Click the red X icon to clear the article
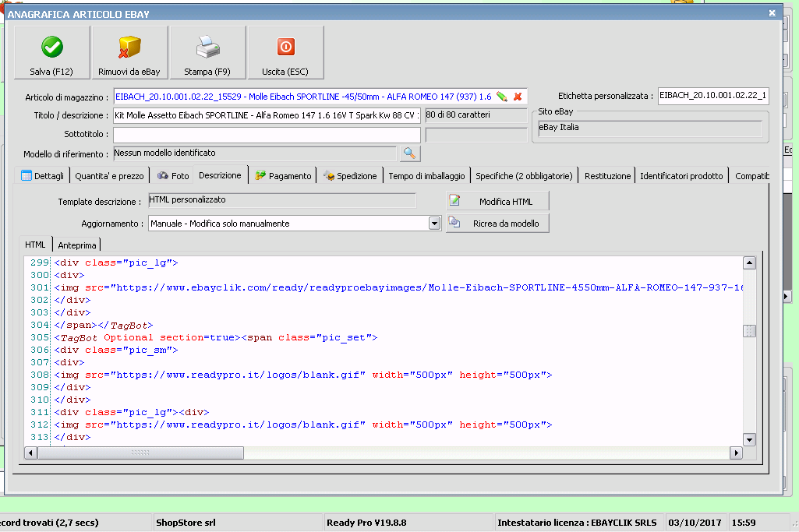The width and height of the screenshot is (799, 532). coord(518,97)
